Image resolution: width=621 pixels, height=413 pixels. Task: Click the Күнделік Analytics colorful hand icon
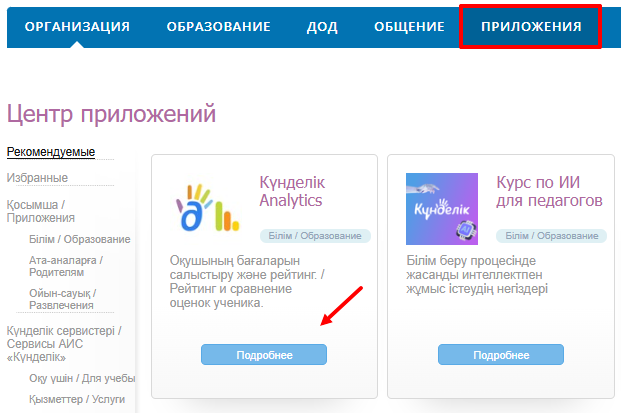(205, 208)
